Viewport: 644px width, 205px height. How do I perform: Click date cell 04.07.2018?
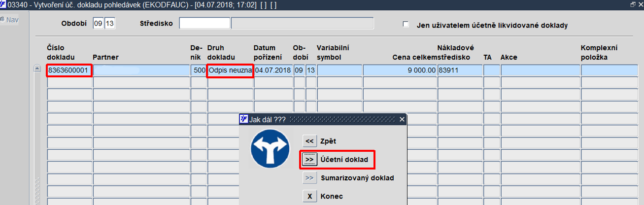pos(273,70)
